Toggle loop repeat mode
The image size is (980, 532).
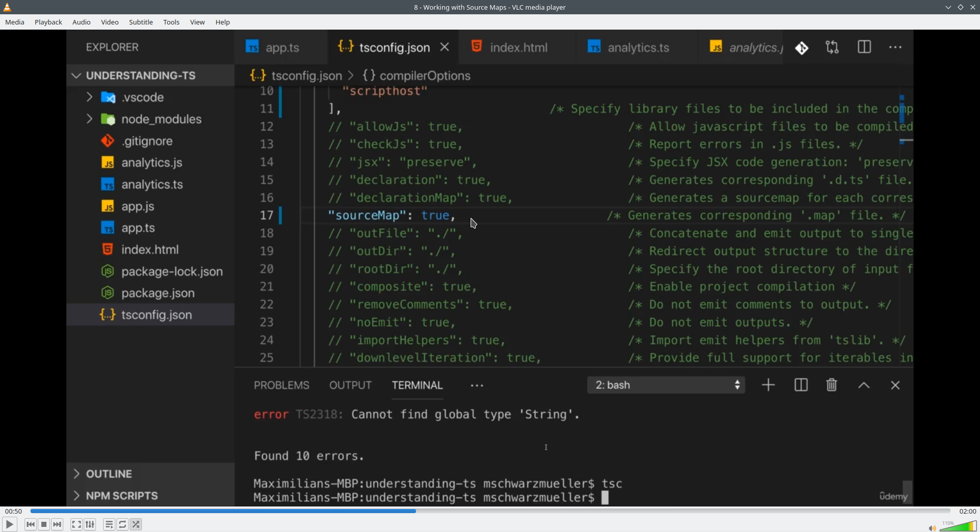[x=123, y=524]
